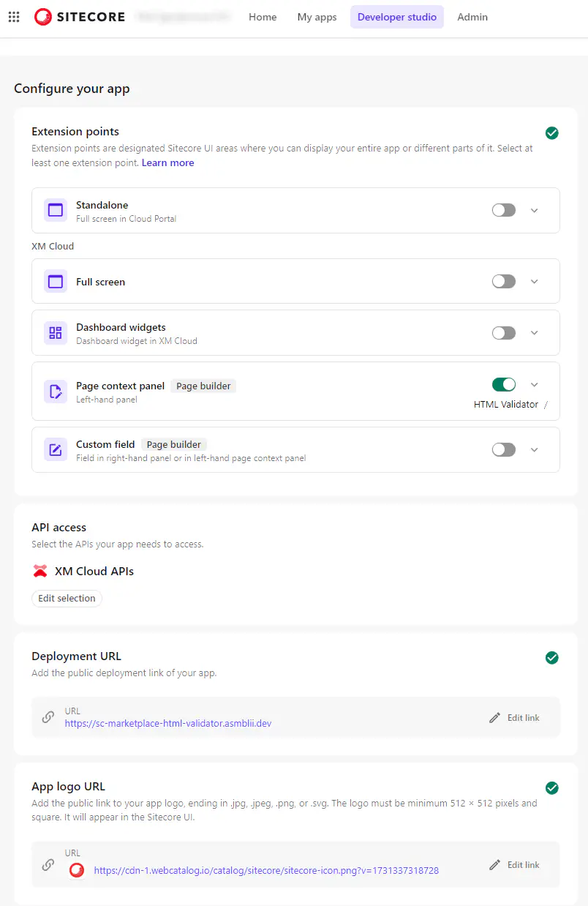588x906 pixels.
Task: Switch on the Dashboard widgets toggle
Action: click(504, 333)
